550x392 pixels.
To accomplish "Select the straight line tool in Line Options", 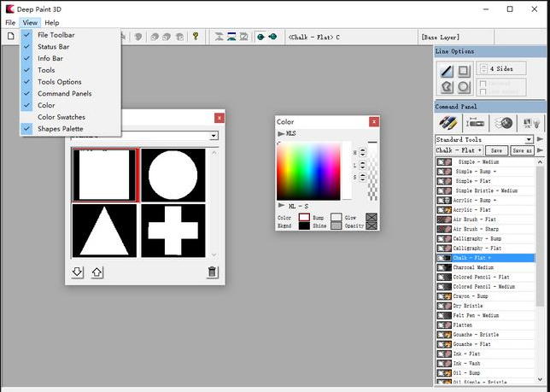I will point(446,71).
